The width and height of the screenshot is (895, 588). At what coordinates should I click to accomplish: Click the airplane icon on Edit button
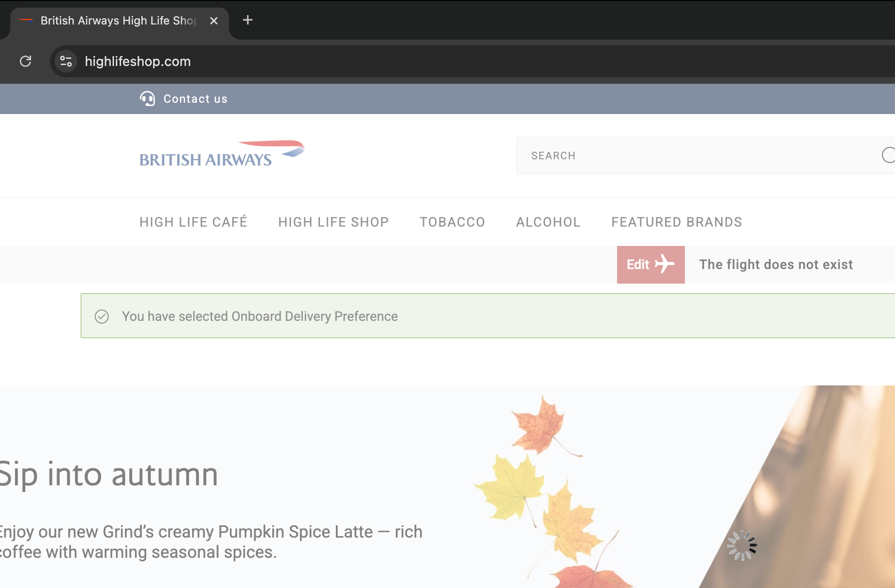(664, 264)
